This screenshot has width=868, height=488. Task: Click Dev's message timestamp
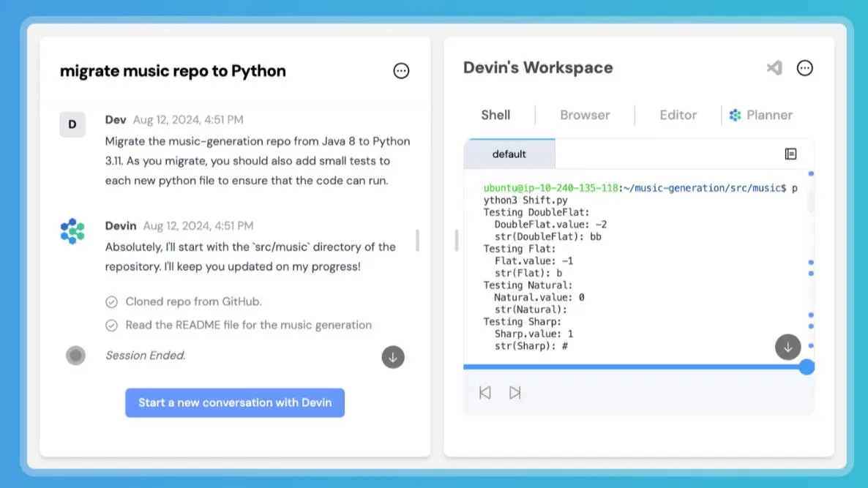coord(188,119)
